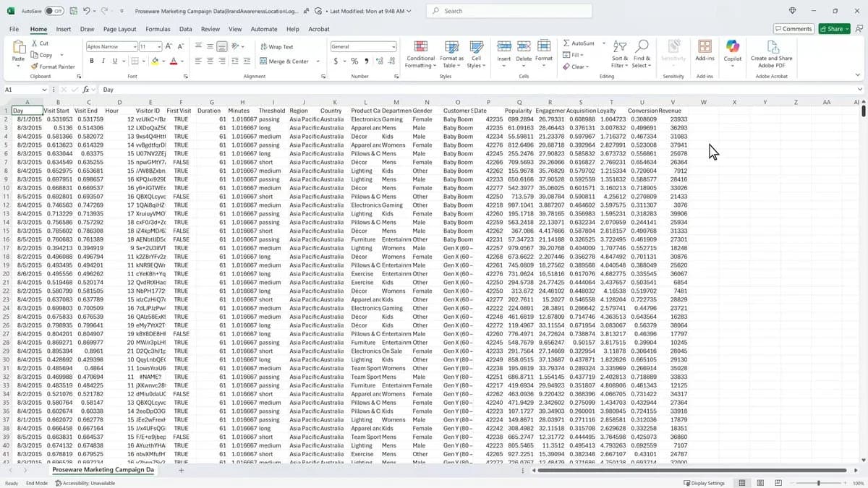868x488 pixels.
Task: Open the Automate menu
Action: point(265,29)
